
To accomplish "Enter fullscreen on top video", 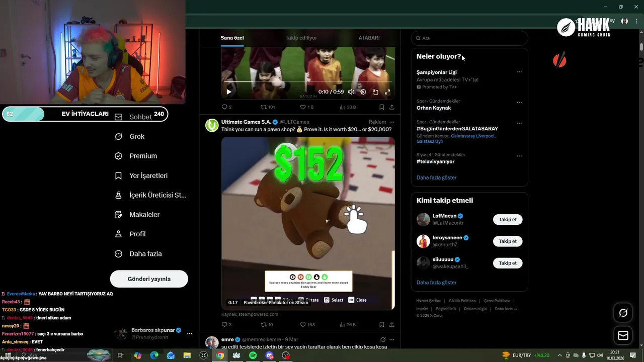I will coord(387,92).
